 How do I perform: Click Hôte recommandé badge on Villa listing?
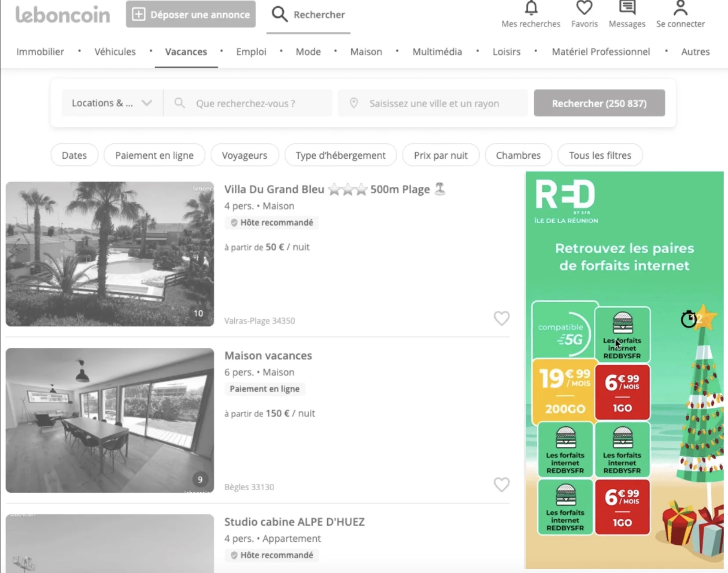[x=272, y=223]
